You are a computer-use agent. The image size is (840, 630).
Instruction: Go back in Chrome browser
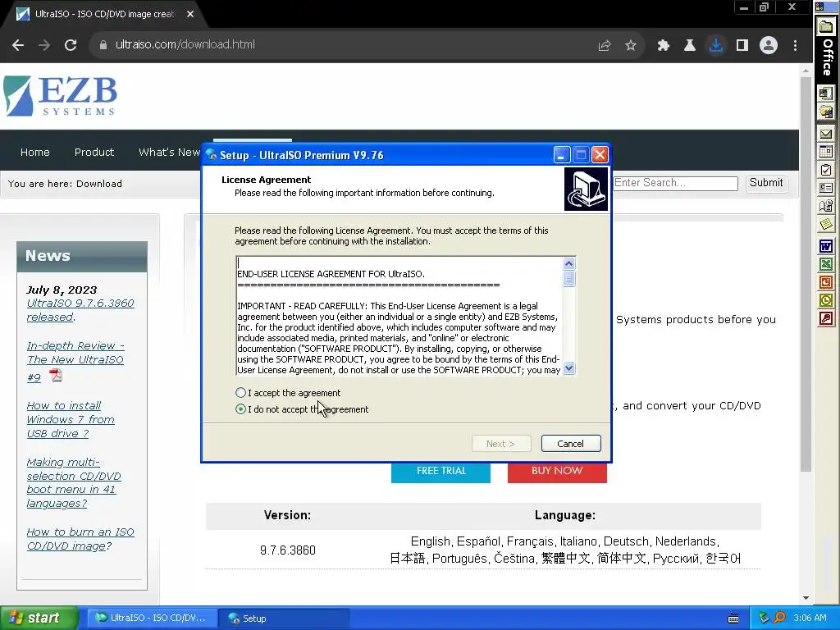pyautogui.click(x=18, y=45)
